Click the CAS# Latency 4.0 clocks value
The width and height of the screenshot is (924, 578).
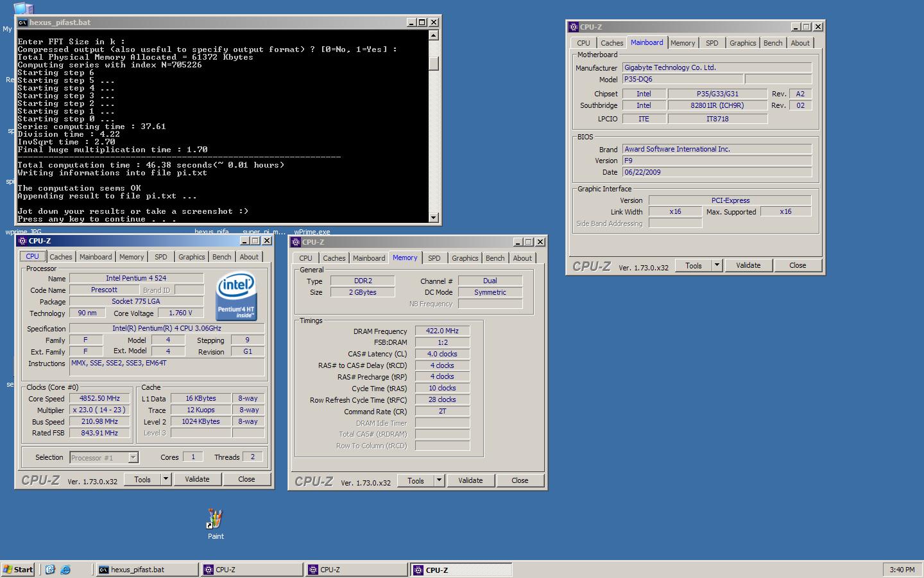442,354
